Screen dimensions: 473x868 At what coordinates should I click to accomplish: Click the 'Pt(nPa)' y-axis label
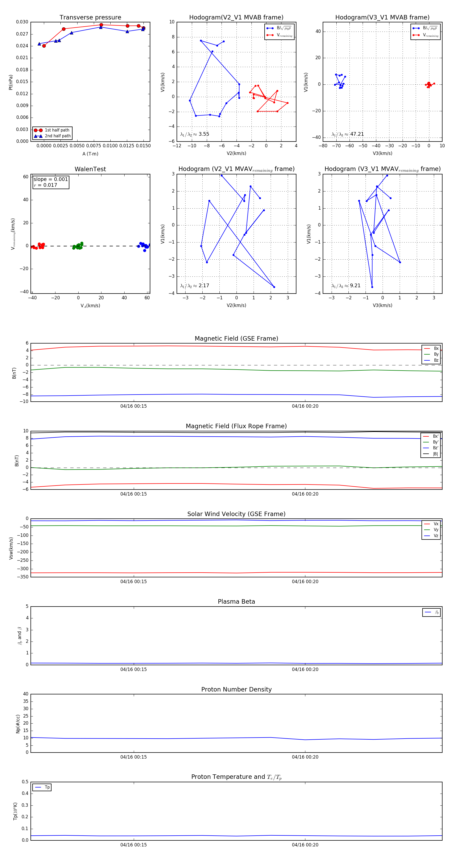point(11,82)
